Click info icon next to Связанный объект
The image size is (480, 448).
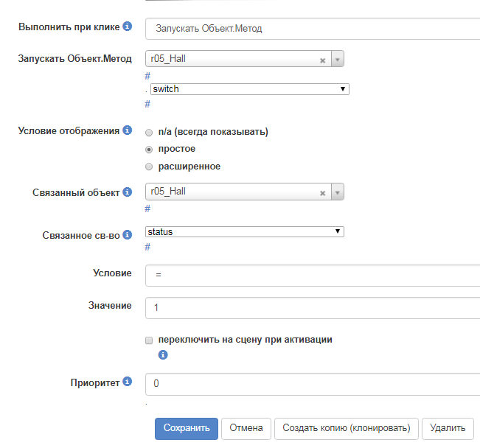coord(127,192)
